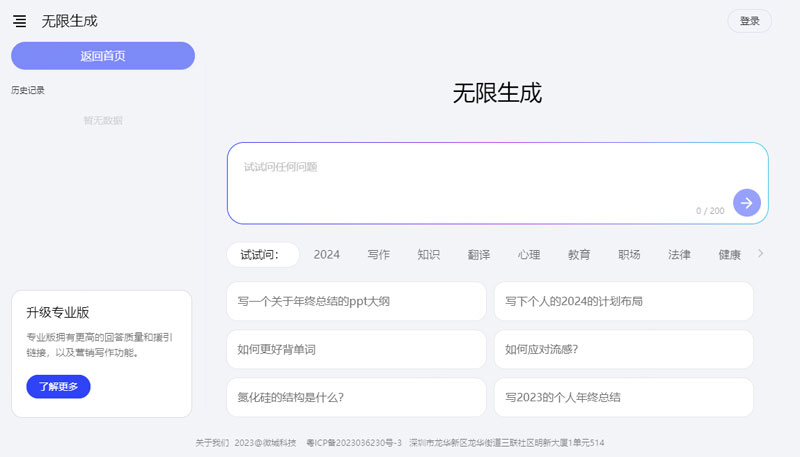The image size is (800, 457).
Task: Open the 法律 category tab
Action: click(679, 255)
